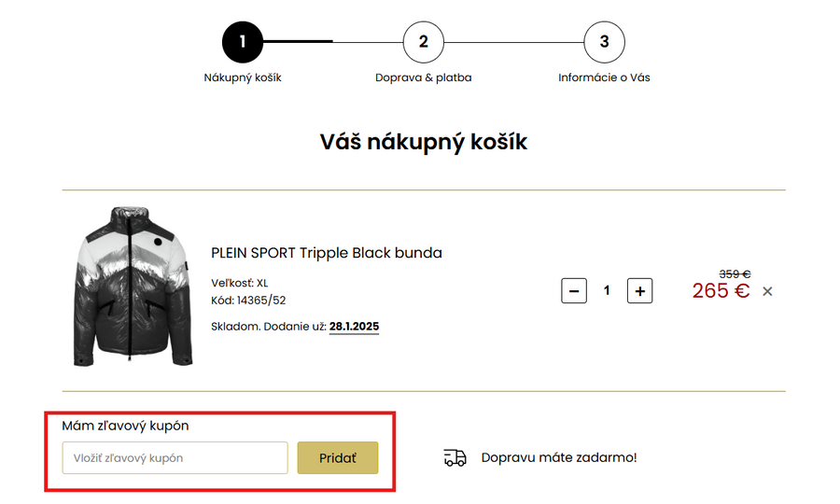Click the delivery date 28.1.2025
This screenshot has width=840, height=504.
[x=354, y=327]
